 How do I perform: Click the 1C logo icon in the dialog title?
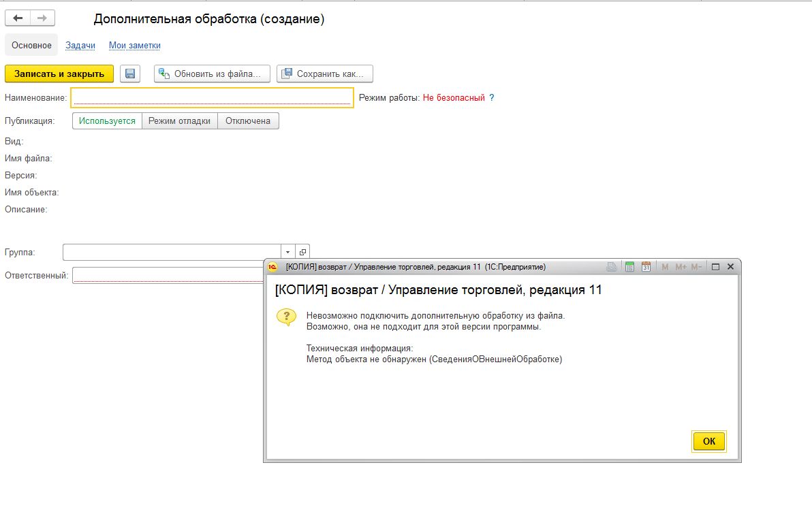pos(272,267)
